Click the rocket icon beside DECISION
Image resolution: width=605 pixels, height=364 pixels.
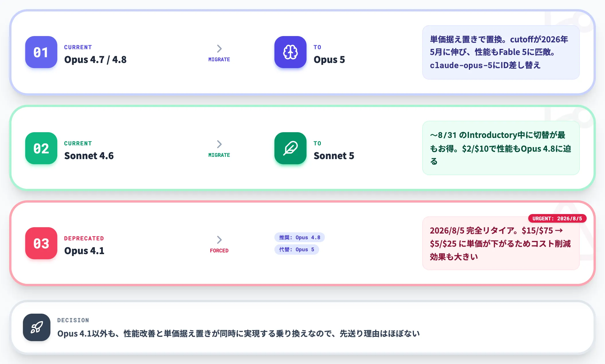[x=37, y=327]
